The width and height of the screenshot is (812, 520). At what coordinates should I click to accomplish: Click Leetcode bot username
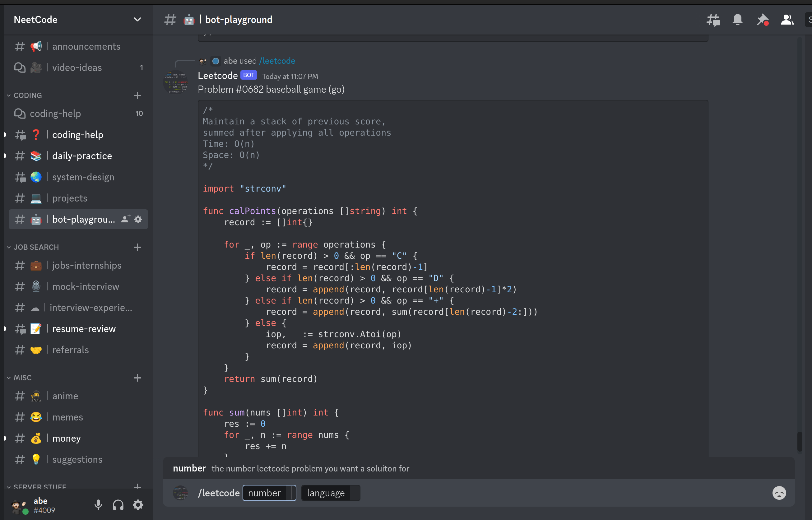tap(217, 76)
